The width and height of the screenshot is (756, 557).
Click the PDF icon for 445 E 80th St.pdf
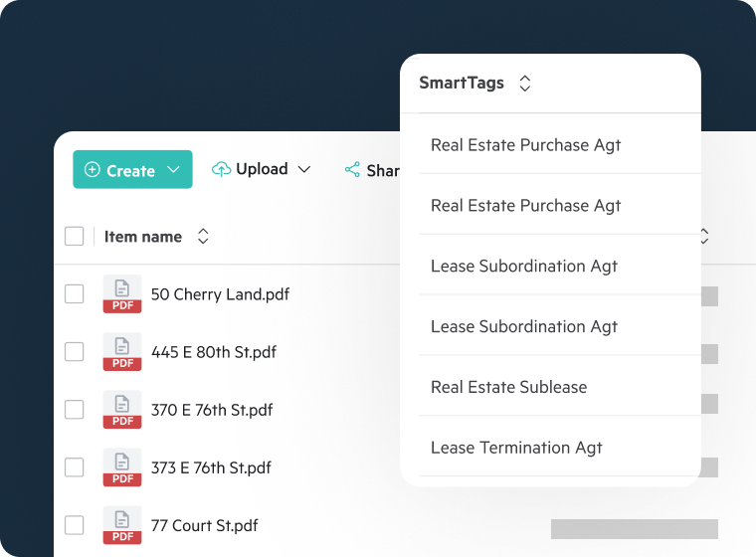[122, 352]
